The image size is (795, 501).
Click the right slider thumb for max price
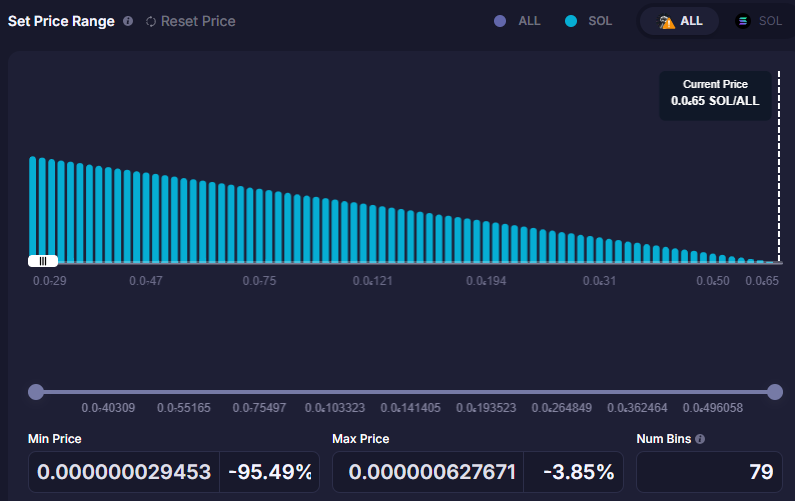775,392
